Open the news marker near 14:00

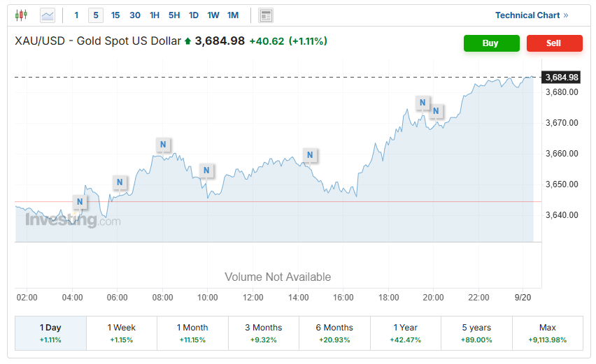pos(310,155)
